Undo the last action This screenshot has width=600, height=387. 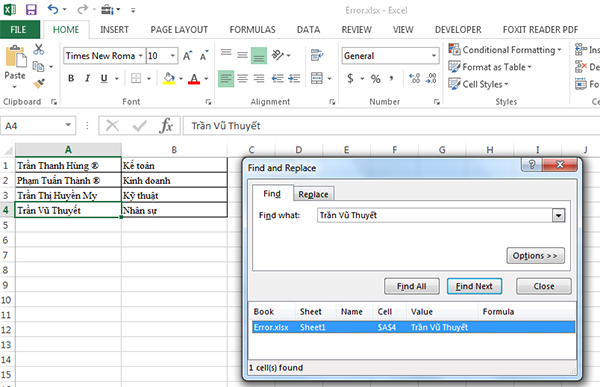coord(53,9)
